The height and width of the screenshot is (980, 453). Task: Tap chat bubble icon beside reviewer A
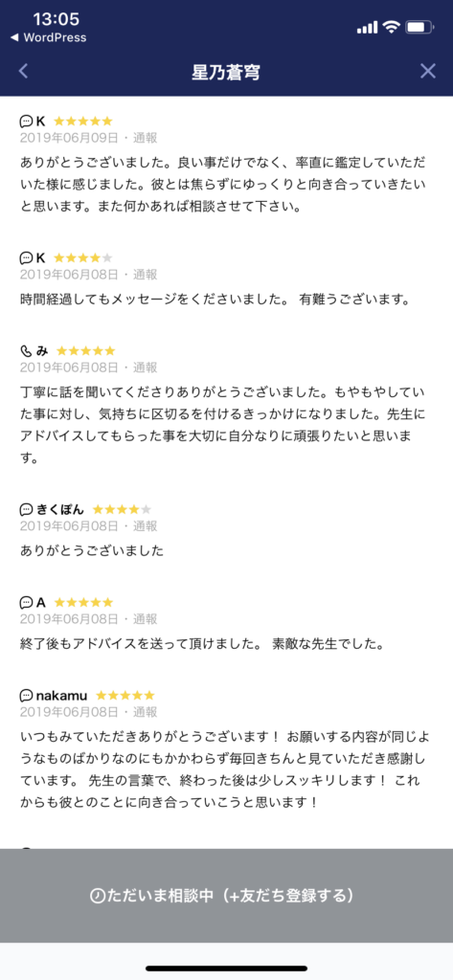click(26, 603)
